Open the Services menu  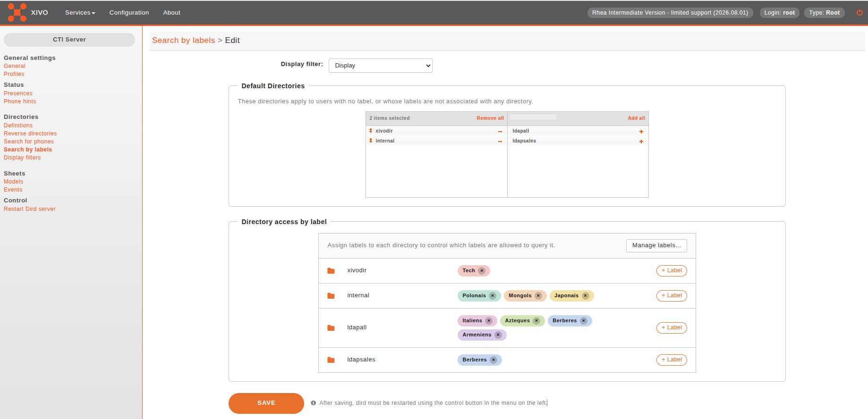(x=80, y=13)
